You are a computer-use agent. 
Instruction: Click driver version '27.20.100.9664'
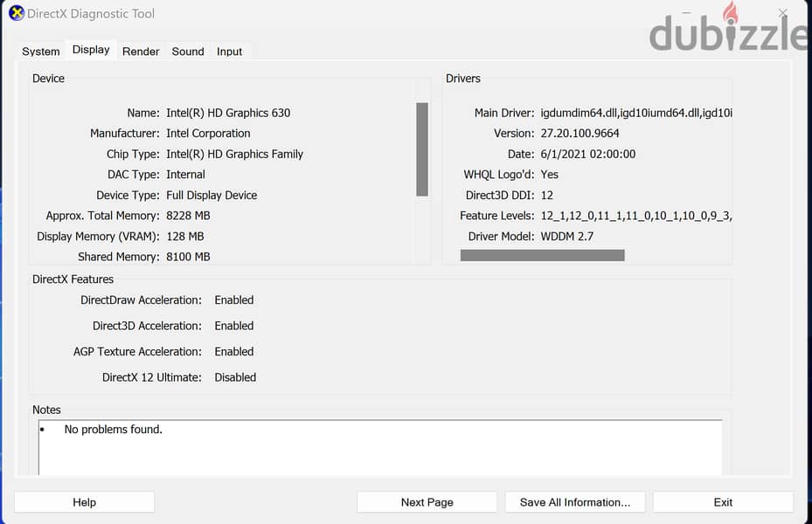pos(580,134)
